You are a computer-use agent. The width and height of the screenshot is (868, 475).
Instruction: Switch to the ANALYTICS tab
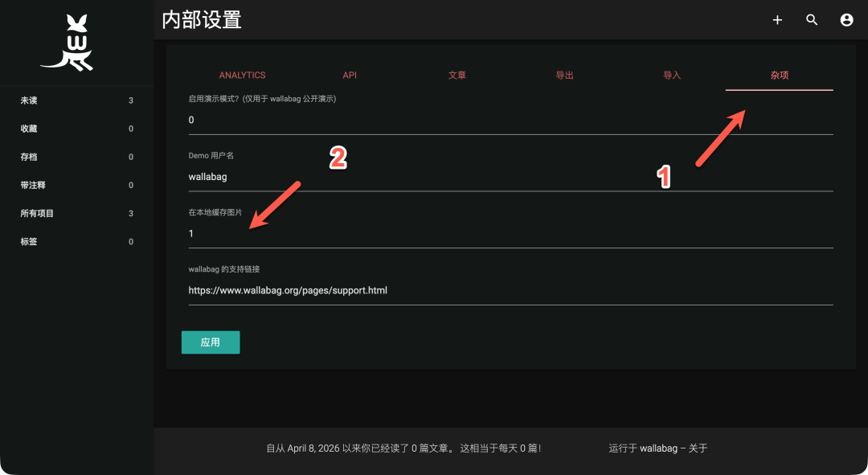(x=242, y=76)
